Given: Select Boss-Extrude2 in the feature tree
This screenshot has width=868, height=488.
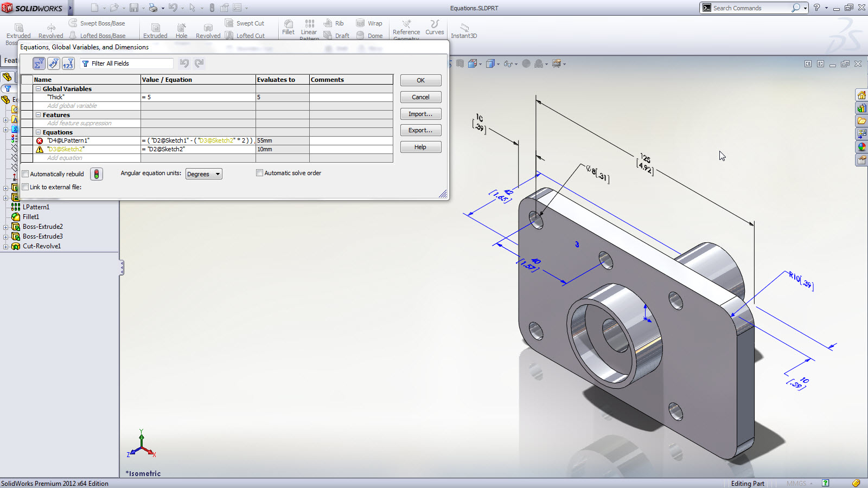Looking at the screenshot, I should [42, 227].
